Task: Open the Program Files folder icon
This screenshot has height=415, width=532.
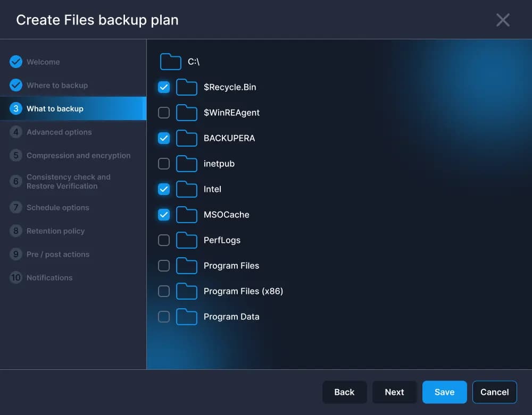Action: (x=187, y=266)
